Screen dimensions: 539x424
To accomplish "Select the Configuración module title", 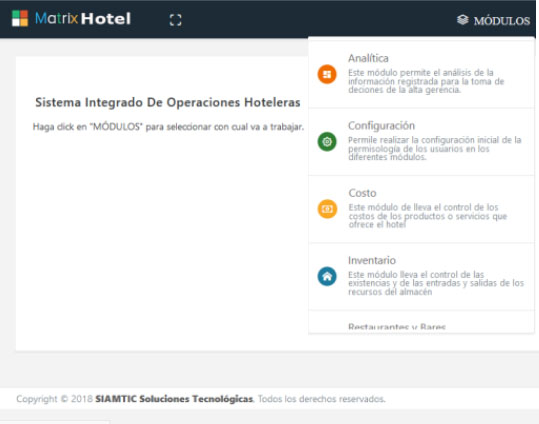I will 381,126.
